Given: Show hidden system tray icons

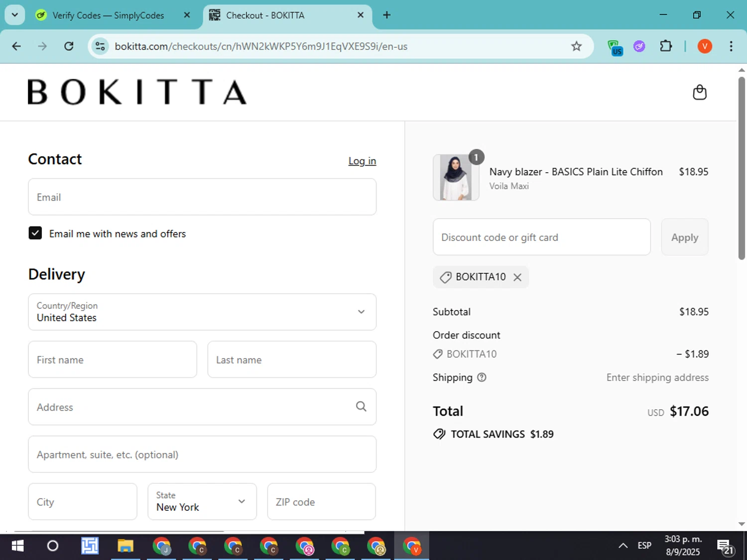Looking at the screenshot, I should click(623, 546).
